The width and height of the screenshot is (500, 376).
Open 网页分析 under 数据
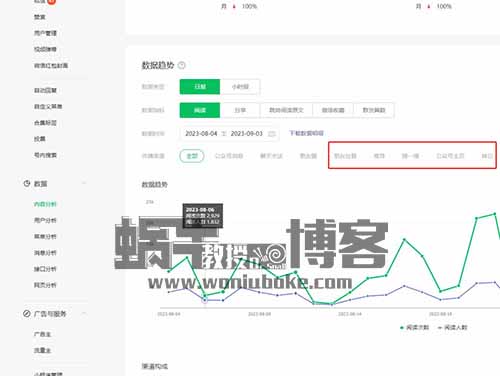pyautogui.click(x=45, y=285)
